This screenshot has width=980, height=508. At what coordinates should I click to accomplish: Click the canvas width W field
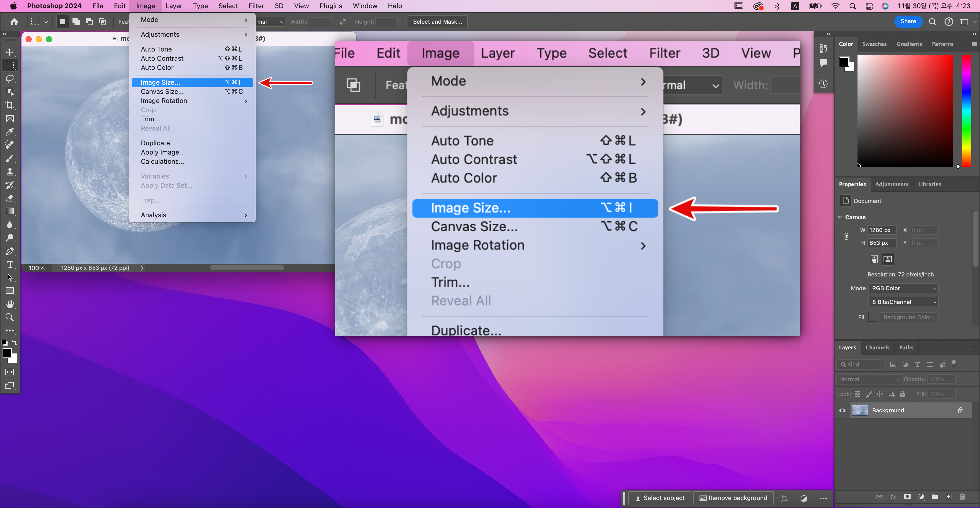882,230
